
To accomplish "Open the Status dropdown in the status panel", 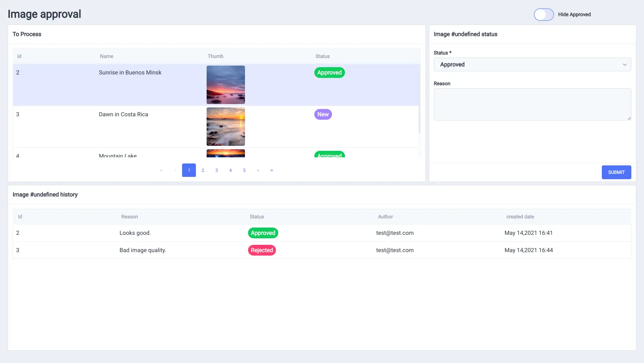I will 532,64.
